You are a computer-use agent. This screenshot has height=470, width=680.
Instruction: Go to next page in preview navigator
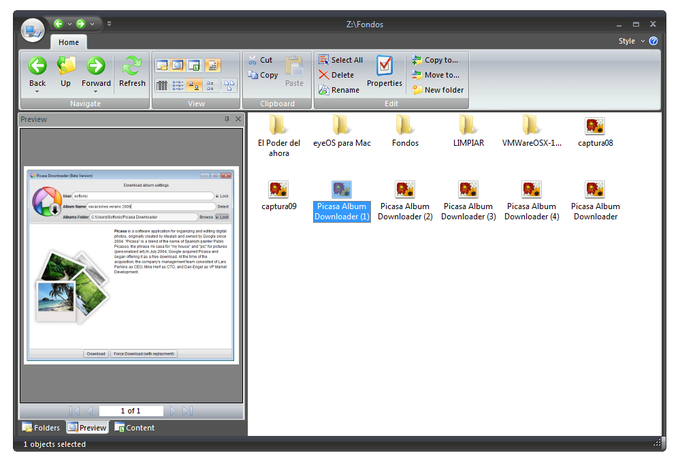pyautogui.click(x=173, y=411)
